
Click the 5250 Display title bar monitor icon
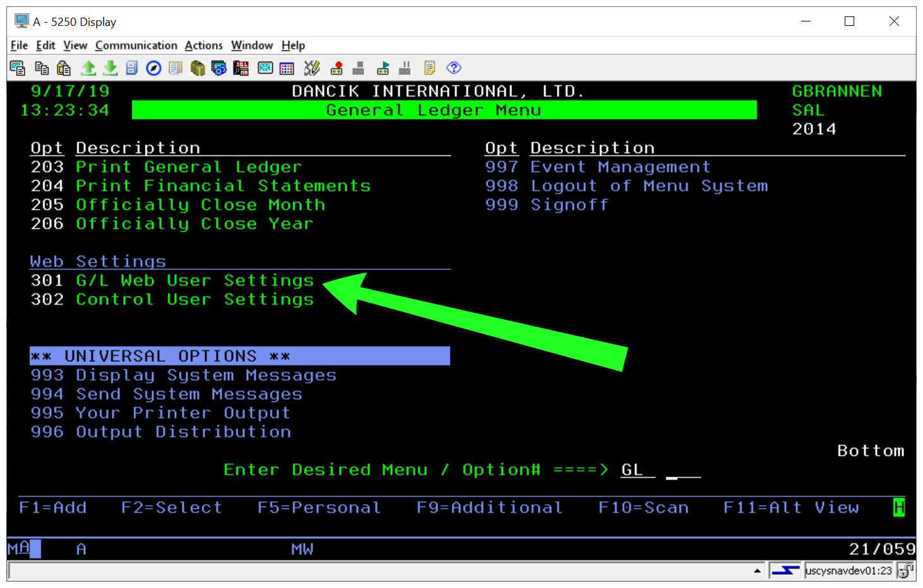click(21, 21)
